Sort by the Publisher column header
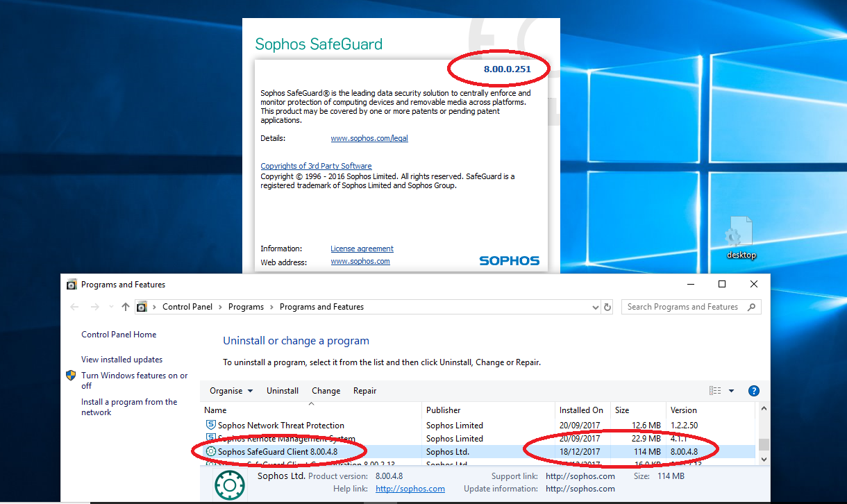The height and width of the screenshot is (504, 847). [489, 410]
